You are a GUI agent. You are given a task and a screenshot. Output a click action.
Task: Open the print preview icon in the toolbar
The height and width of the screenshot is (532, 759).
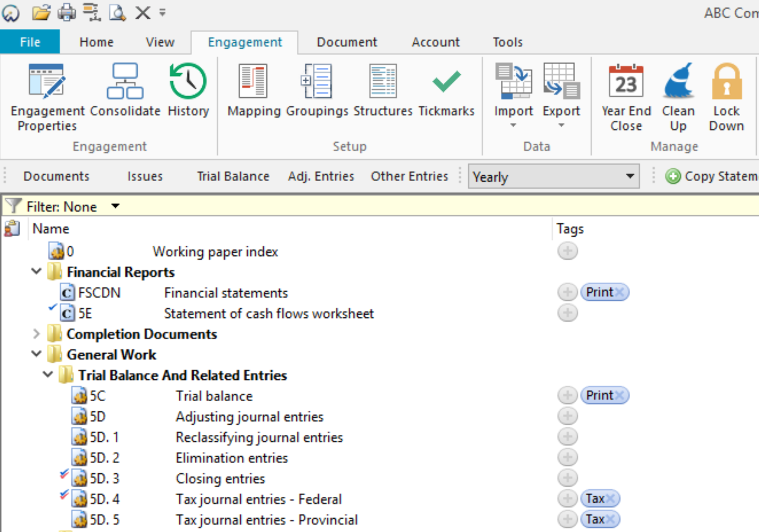coord(117,12)
